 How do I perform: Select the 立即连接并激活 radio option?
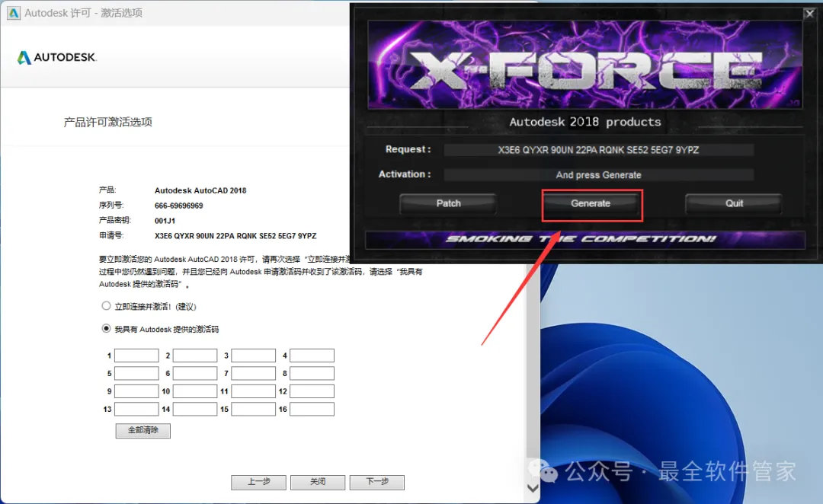pos(106,306)
